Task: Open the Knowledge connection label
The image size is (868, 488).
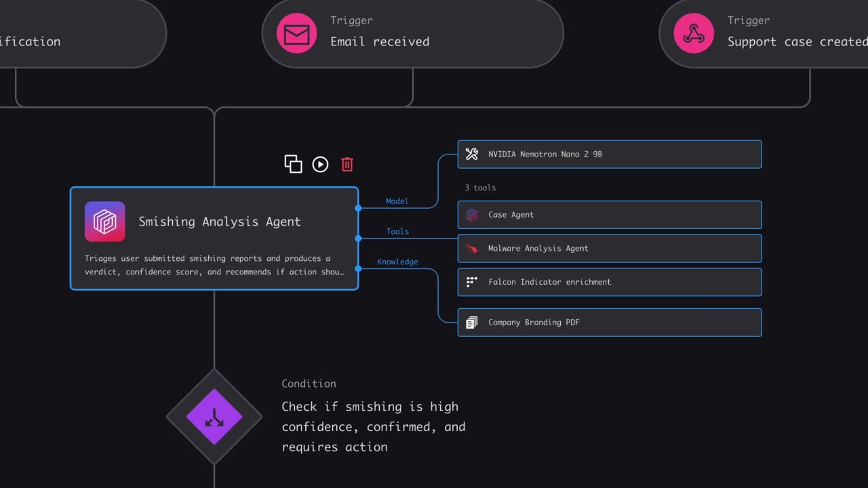Action: (x=397, y=262)
